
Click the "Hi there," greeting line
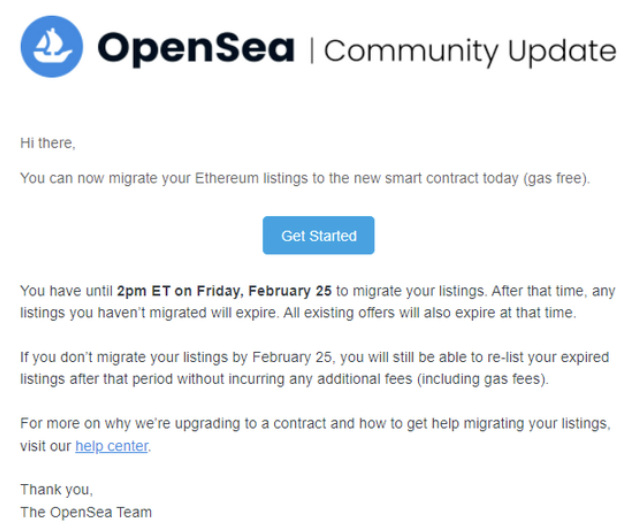click(x=48, y=143)
